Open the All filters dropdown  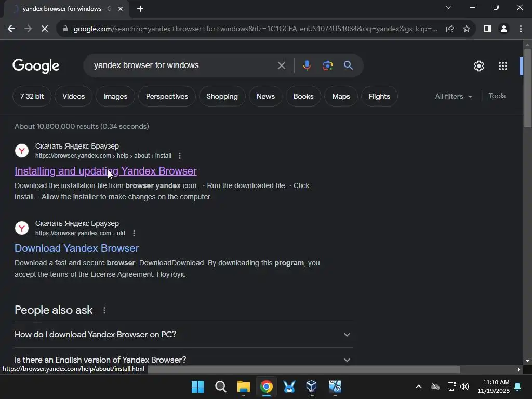coord(454,96)
